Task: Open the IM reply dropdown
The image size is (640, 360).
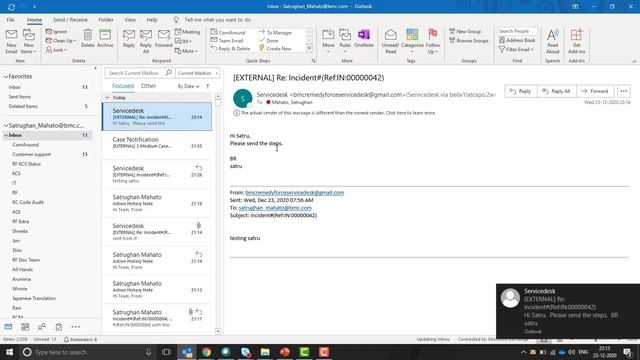Action: tap(183, 41)
